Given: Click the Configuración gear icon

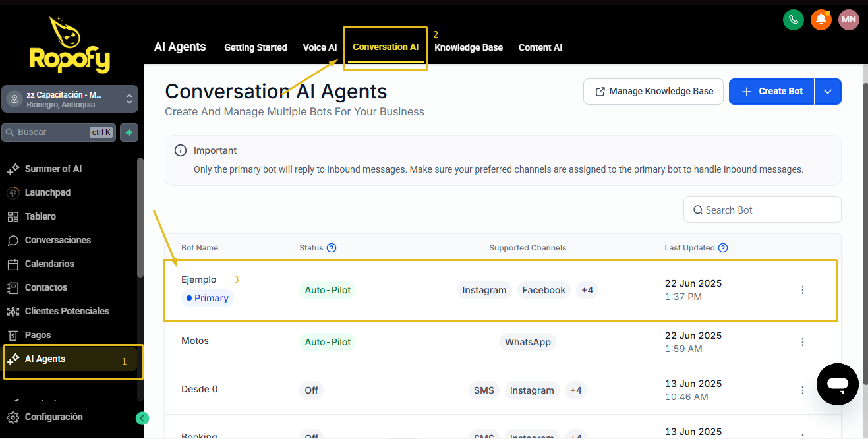Looking at the screenshot, I should pyautogui.click(x=13, y=417).
